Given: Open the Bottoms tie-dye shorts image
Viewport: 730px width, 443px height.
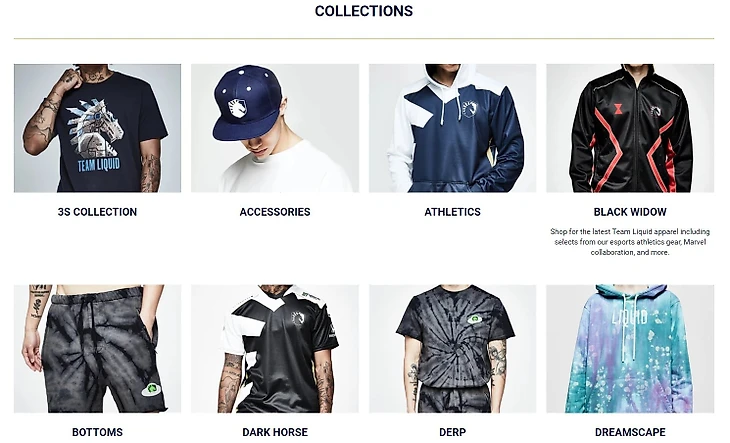Looking at the screenshot, I should click(97, 349).
